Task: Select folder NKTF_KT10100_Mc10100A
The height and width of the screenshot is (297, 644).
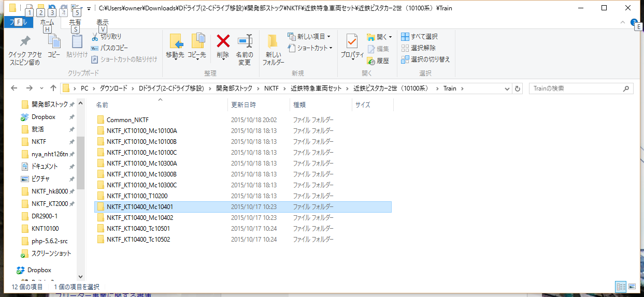Action: [142, 130]
